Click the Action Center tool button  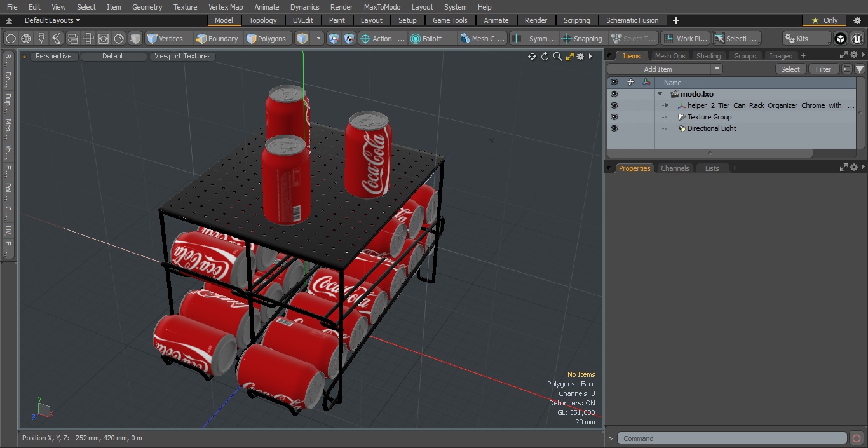click(x=383, y=39)
